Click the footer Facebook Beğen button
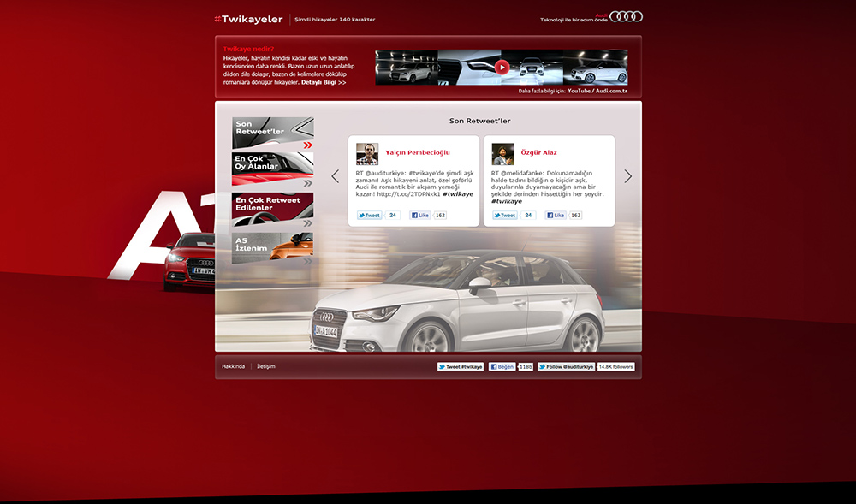Viewport: 856px width, 504px height. pos(502,367)
